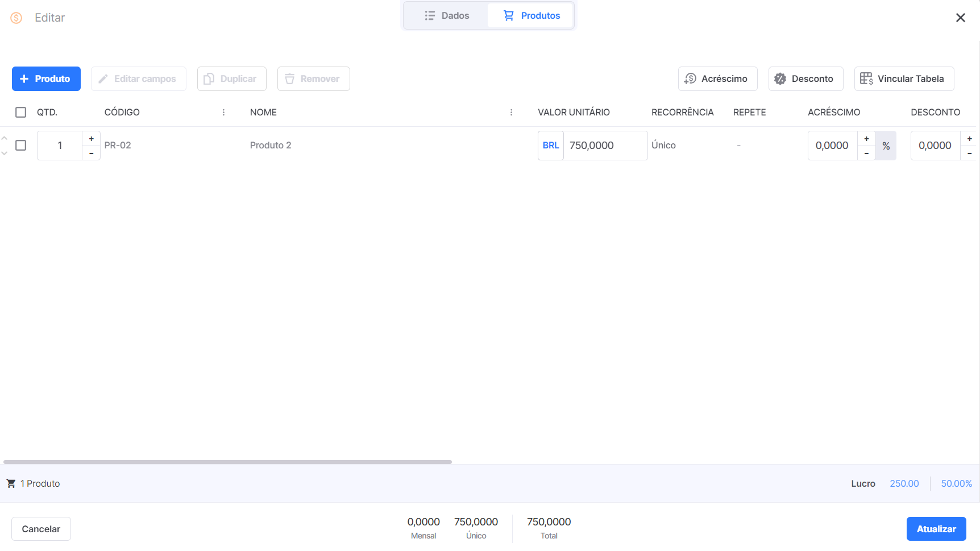Increase desconto with the plus stepper
980x551 pixels.
[970, 139]
